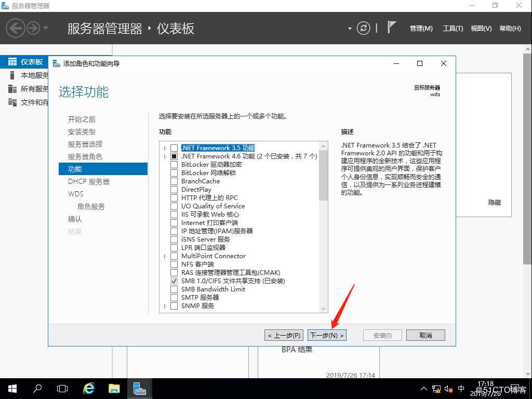Image resolution: width=532 pixels, height=399 pixels.
Task: Expand SNMP 服务 tree node
Action: pos(165,306)
